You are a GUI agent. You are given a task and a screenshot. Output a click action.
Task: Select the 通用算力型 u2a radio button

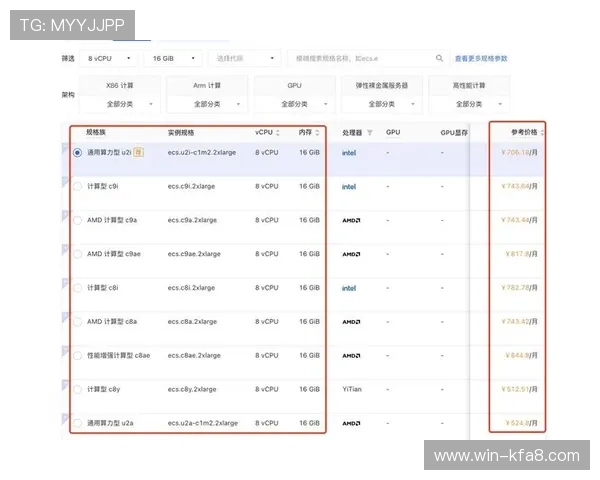pos(77,423)
